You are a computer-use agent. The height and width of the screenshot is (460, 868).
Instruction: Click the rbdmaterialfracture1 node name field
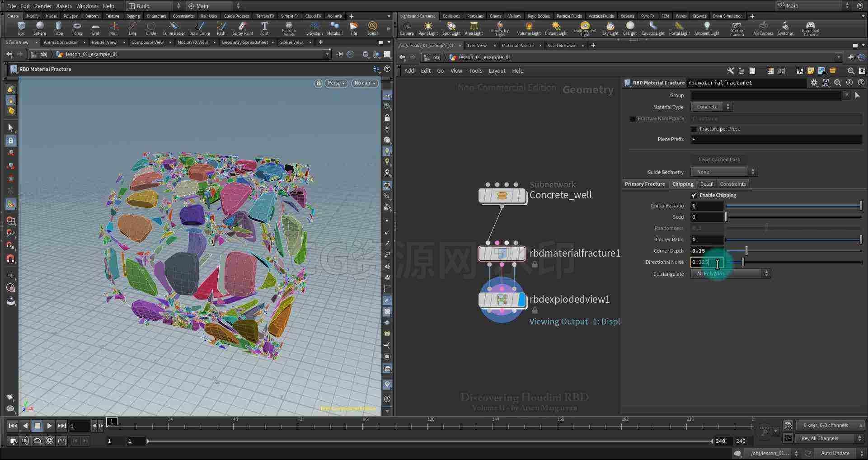tap(746, 83)
